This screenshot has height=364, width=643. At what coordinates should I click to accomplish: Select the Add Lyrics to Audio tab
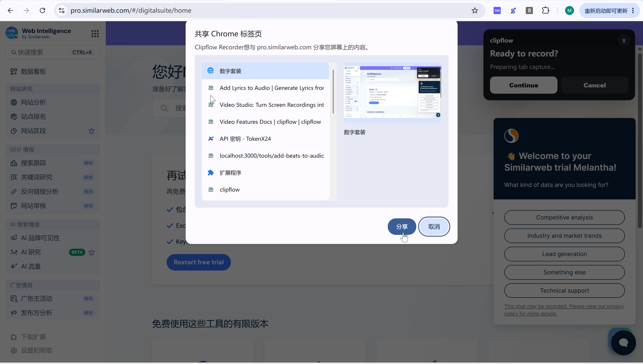coord(265,88)
